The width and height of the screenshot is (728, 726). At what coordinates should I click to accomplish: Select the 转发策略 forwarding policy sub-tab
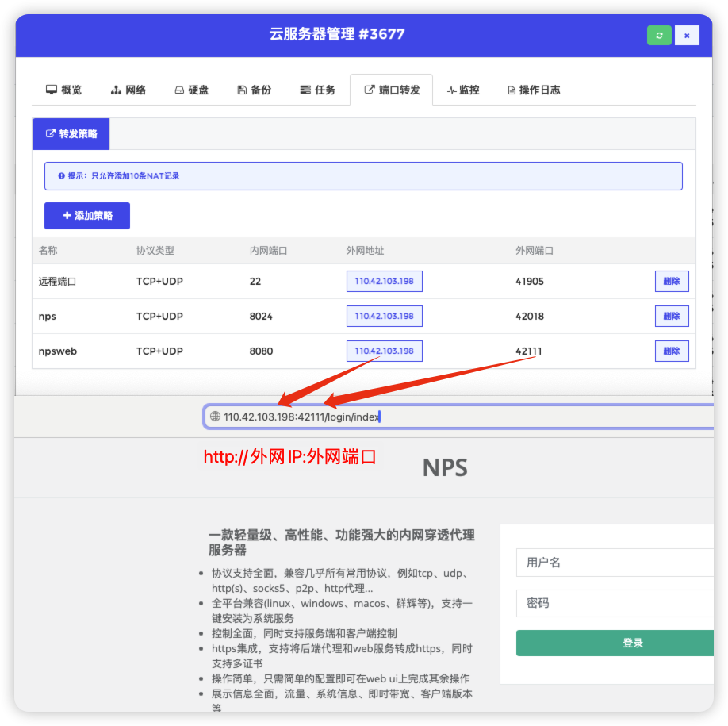[71, 134]
